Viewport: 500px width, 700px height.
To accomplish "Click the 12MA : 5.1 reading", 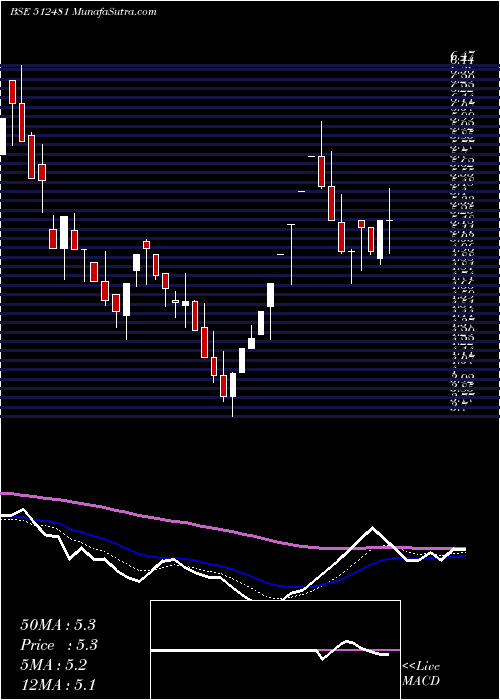I will [58, 685].
